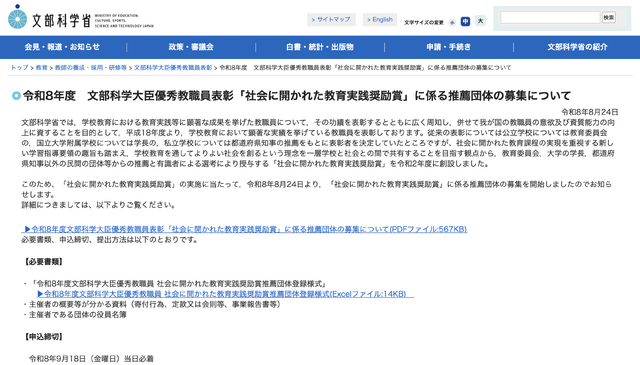Set font size to large (大)

click(480, 21)
